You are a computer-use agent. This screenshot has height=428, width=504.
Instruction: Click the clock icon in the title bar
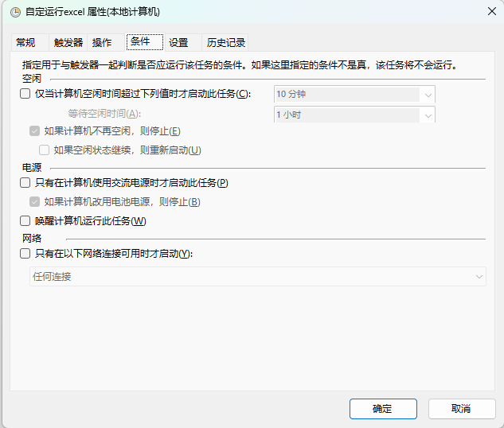[x=15, y=12]
